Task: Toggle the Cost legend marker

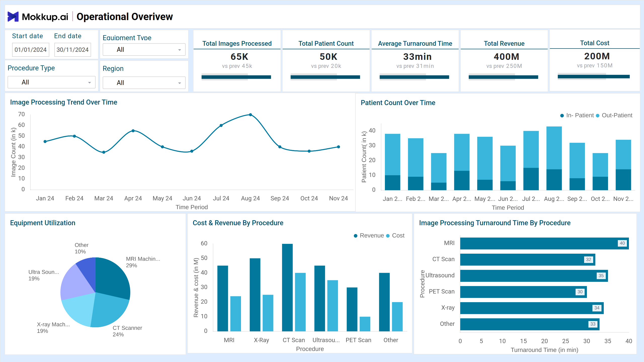Action: 388,236
